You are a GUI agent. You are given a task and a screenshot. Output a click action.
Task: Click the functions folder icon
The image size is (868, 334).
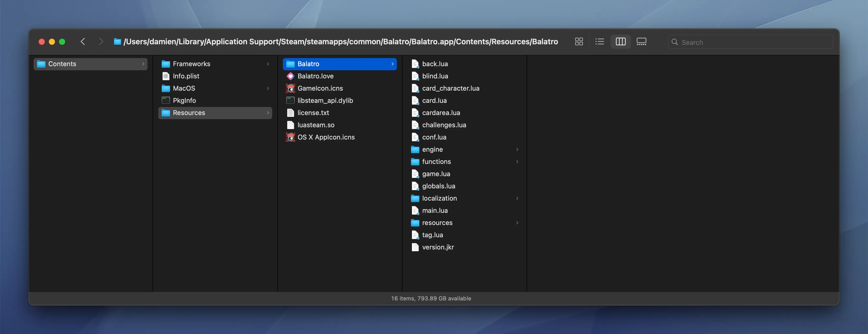click(x=415, y=161)
